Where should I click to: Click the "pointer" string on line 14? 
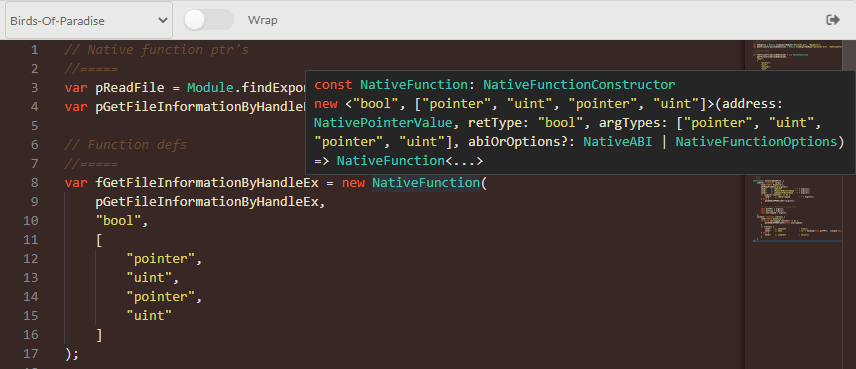[x=160, y=297]
